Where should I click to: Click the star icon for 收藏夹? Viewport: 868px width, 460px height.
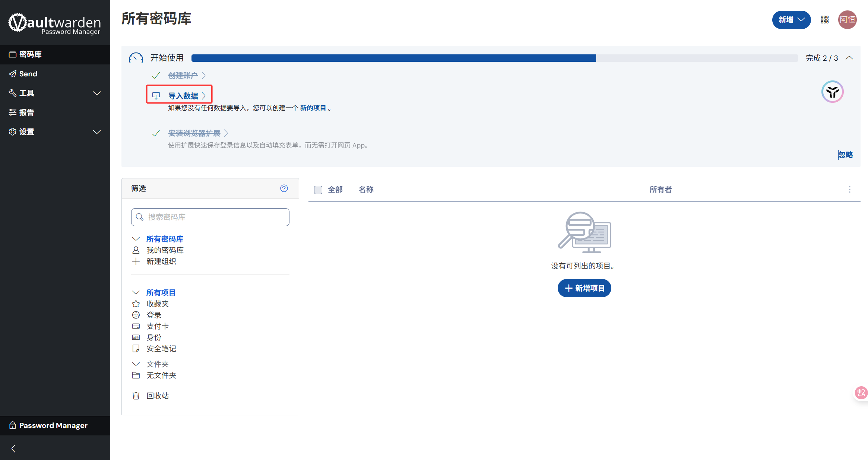136,304
